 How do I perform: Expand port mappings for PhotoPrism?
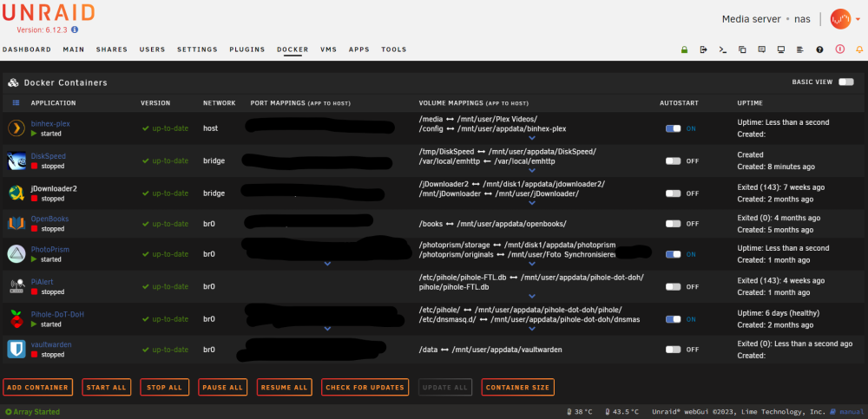(x=327, y=264)
